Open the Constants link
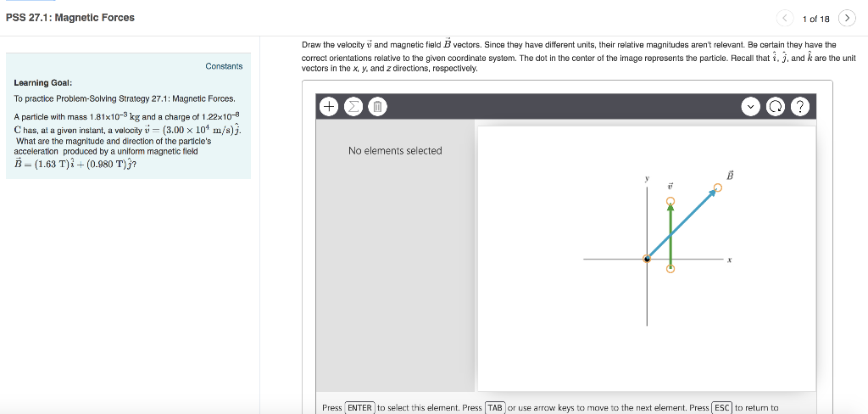868x414 pixels. [224, 66]
